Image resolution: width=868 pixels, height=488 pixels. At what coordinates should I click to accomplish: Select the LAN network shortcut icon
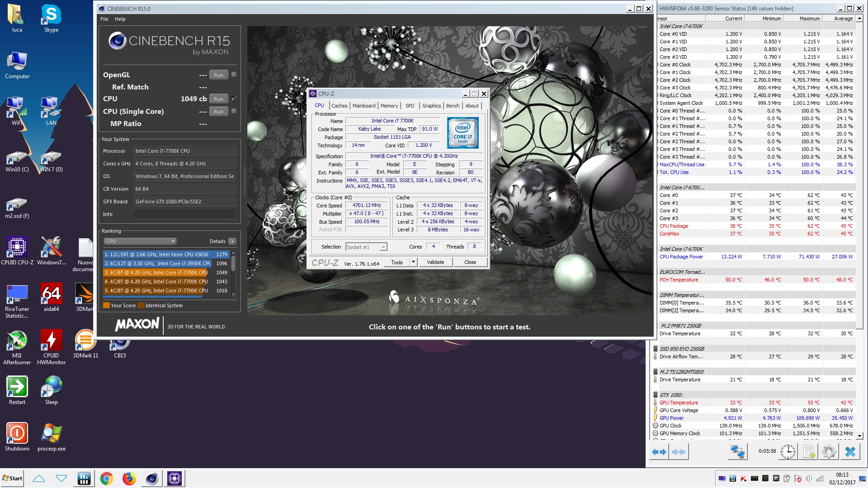point(51,111)
